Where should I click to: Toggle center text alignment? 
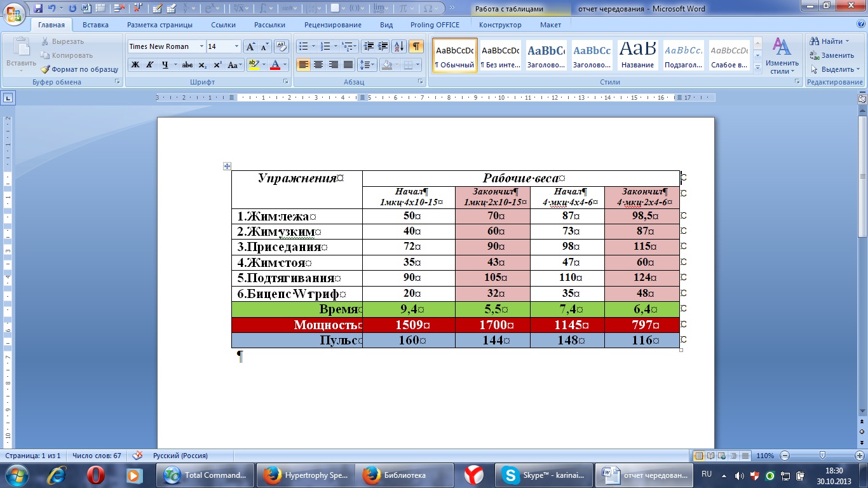[x=318, y=65]
